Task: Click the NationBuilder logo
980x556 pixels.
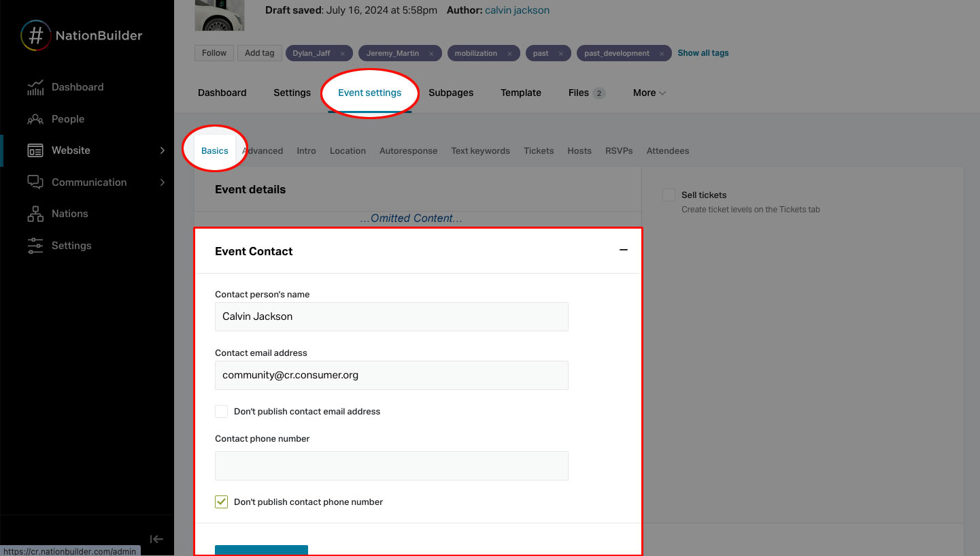Action: click(82, 35)
